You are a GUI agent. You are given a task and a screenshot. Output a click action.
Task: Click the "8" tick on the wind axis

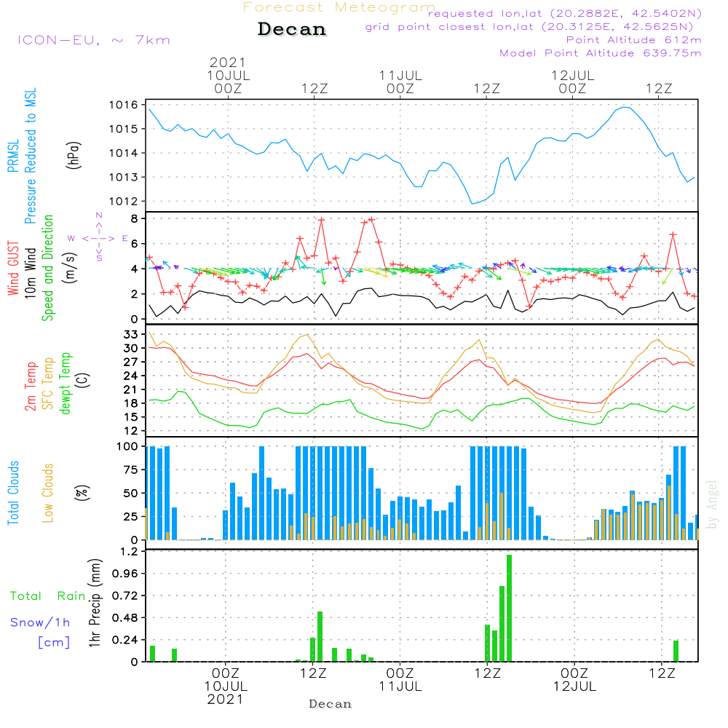134,218
